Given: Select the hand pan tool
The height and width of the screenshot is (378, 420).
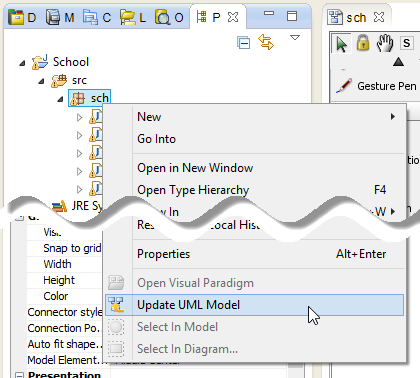Looking at the screenshot, I should [385, 43].
